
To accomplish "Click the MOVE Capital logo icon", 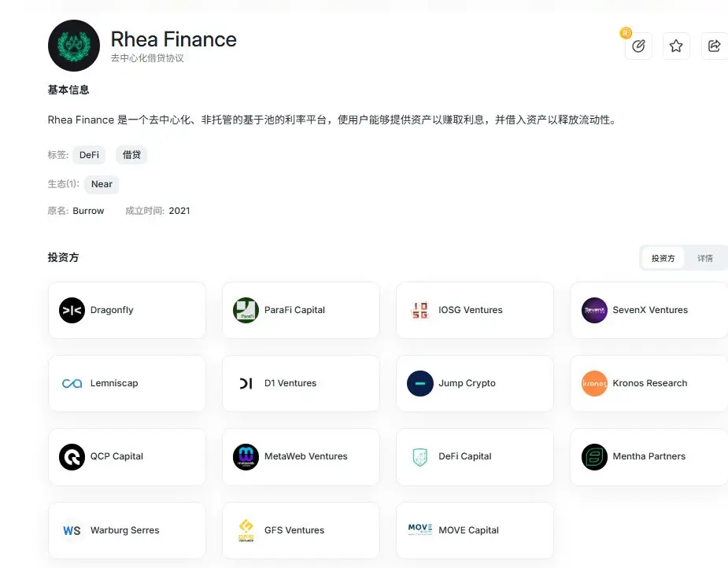I will point(419,529).
